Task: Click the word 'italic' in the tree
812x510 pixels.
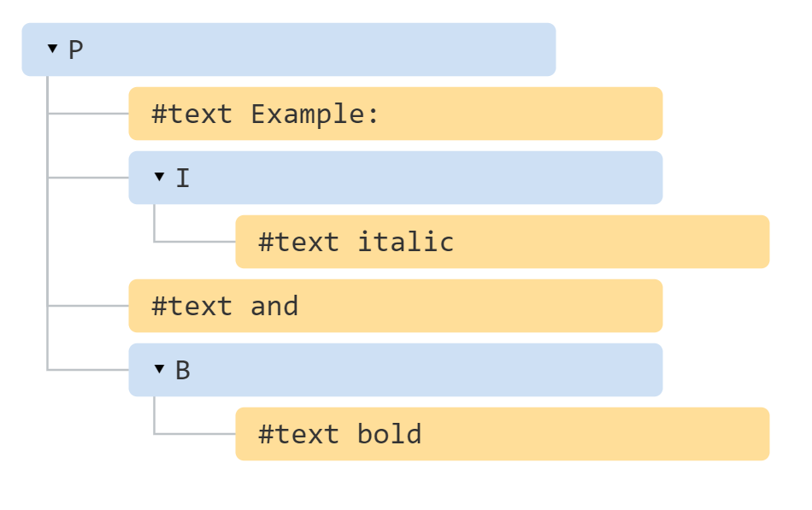Action: [x=405, y=242]
